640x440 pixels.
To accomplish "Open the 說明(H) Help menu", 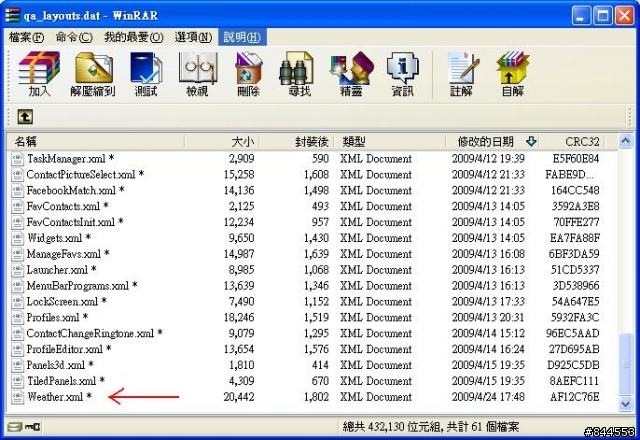I will coord(242,38).
